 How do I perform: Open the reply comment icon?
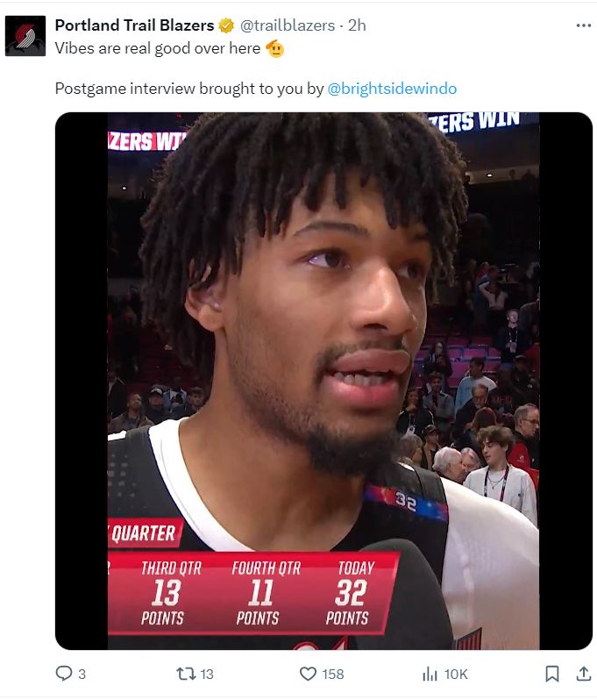click(x=64, y=673)
